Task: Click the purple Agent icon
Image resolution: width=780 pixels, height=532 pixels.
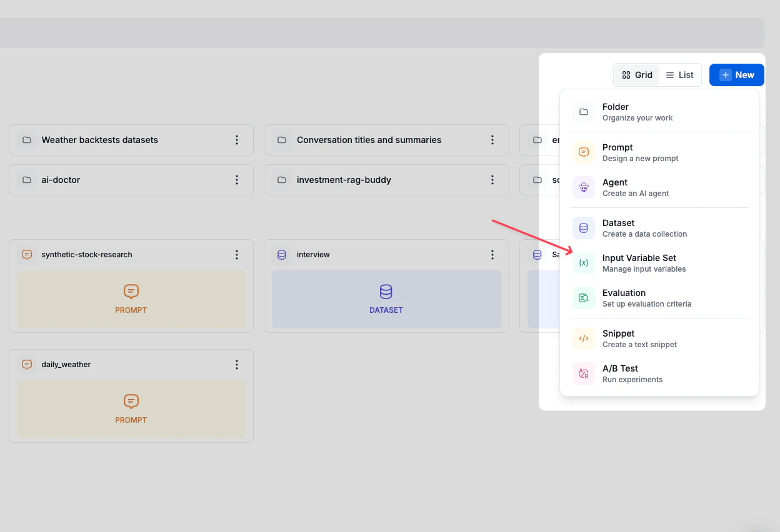Action: pos(583,187)
